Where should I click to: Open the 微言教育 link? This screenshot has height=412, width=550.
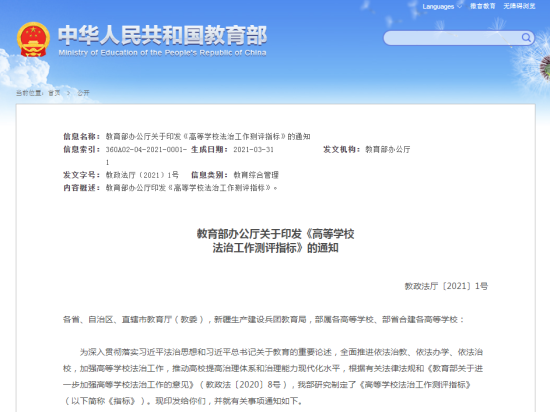[483, 6]
